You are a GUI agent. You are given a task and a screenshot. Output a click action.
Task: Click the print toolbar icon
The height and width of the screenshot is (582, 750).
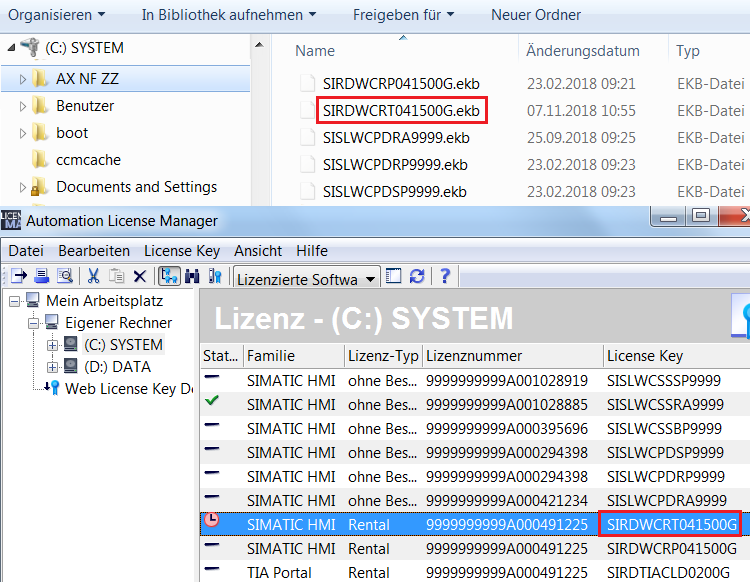click(42, 276)
